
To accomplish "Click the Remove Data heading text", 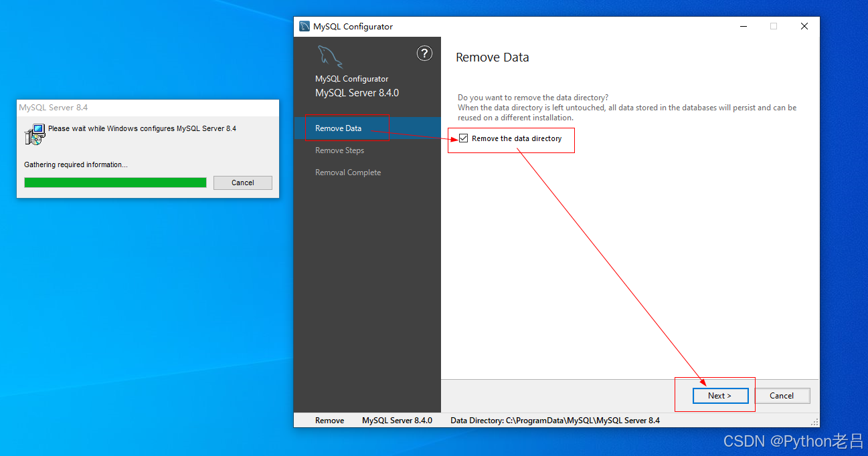I will coord(493,58).
